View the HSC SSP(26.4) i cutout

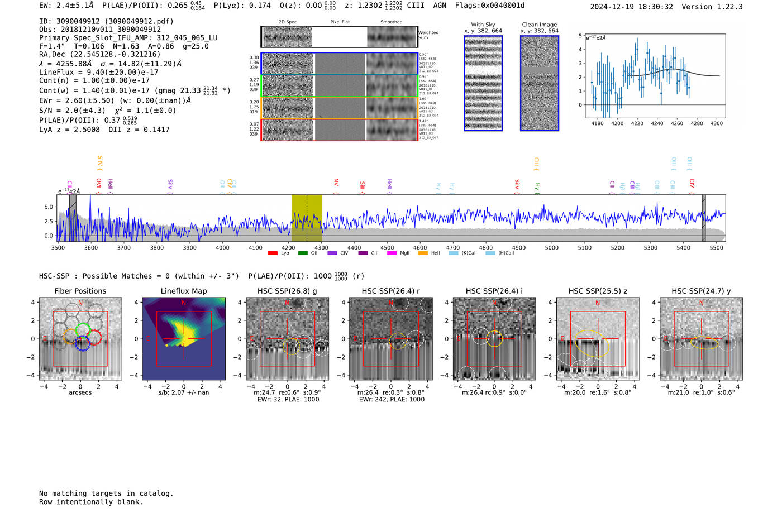click(x=494, y=339)
